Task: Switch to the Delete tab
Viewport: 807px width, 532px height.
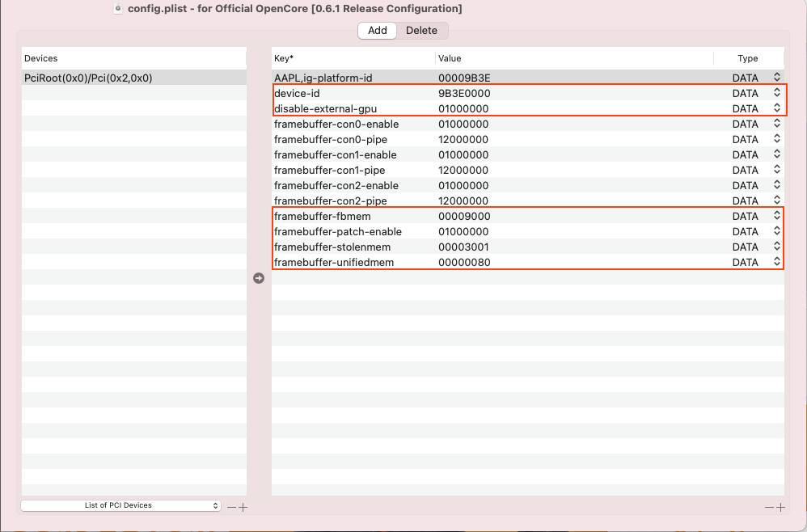Action: coord(421,31)
